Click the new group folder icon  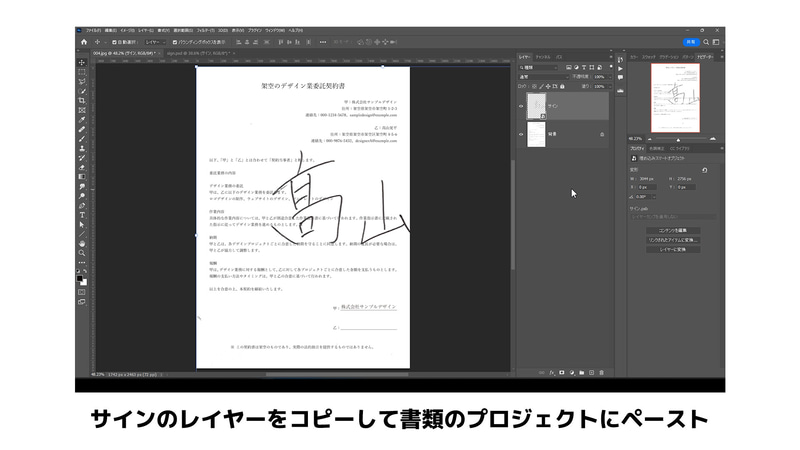(x=582, y=373)
